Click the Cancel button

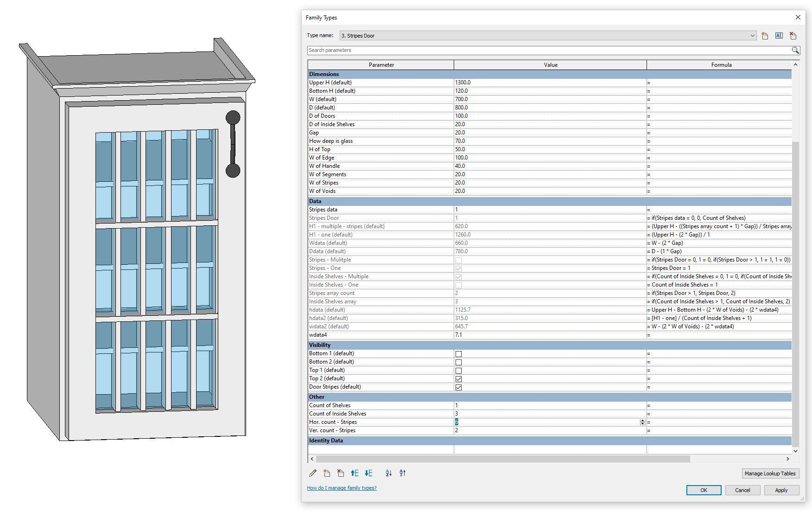click(x=742, y=490)
